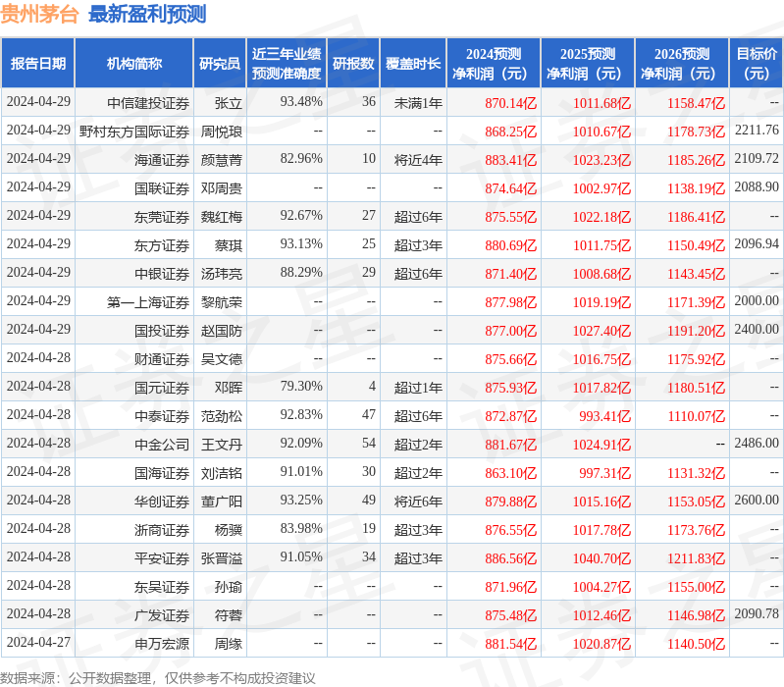Click 2025 forecast 1023.23亿
The width and height of the screenshot is (784, 687).
pyautogui.click(x=601, y=160)
